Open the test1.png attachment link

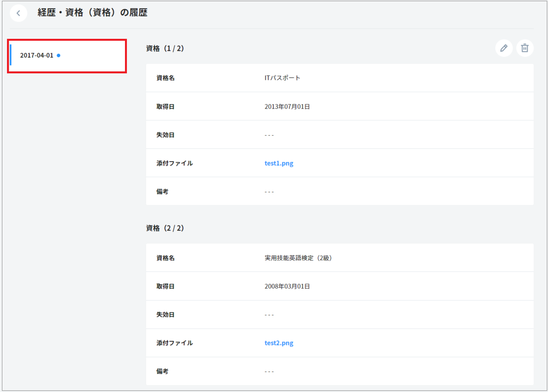(x=279, y=163)
